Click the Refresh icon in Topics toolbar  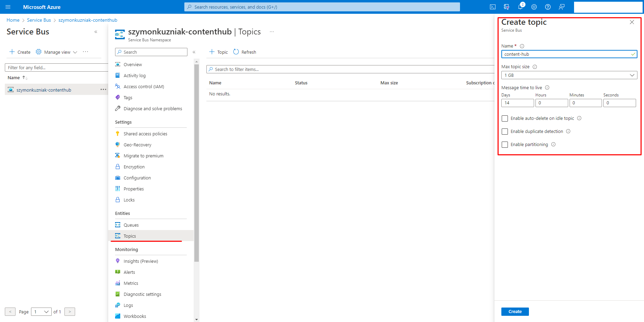[x=236, y=52]
